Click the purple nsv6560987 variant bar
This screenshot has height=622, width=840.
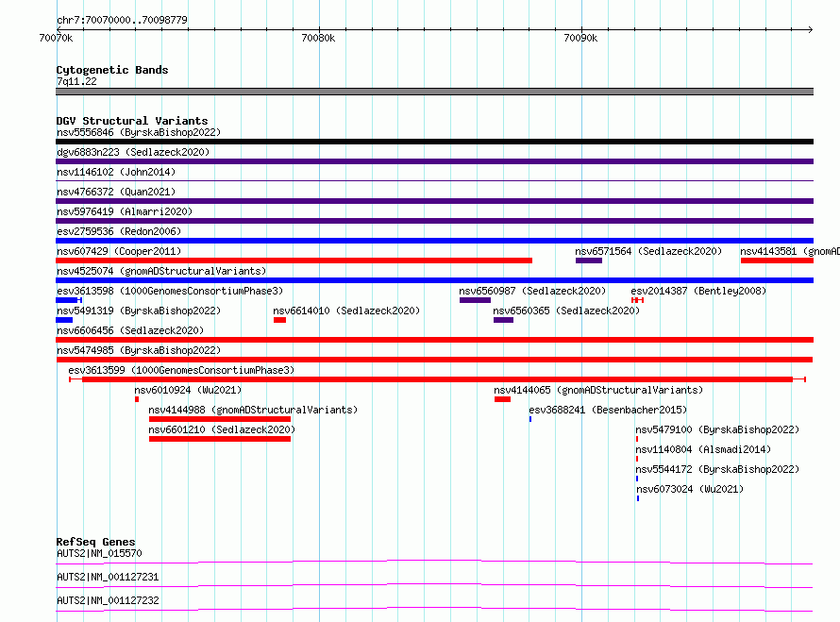(x=475, y=300)
